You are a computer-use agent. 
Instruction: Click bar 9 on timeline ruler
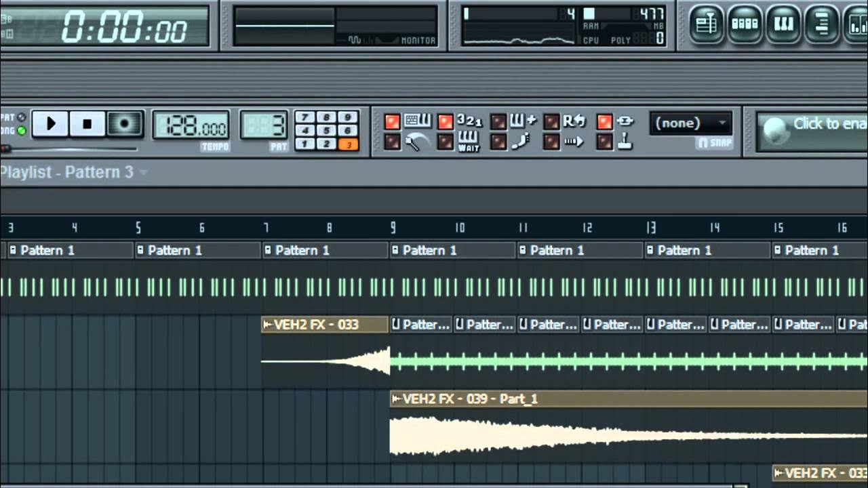[x=393, y=228]
